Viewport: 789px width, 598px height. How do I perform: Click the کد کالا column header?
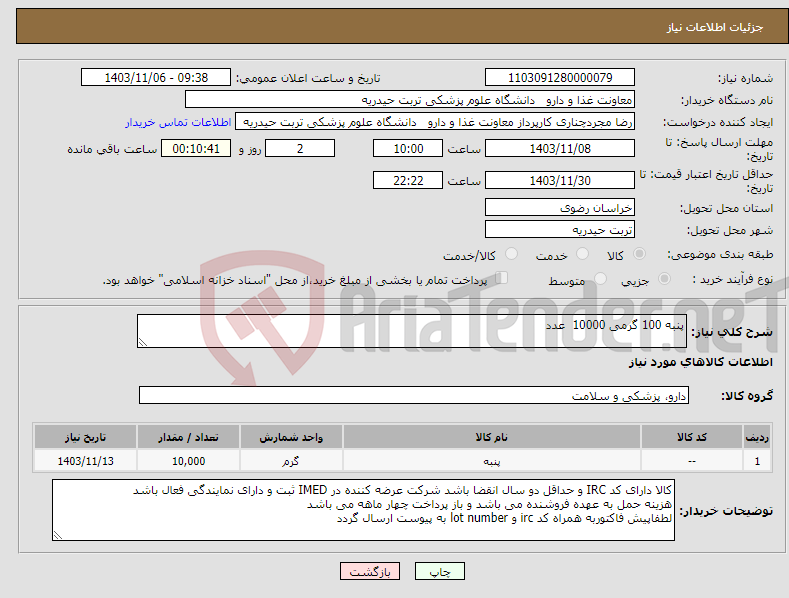[691, 437]
